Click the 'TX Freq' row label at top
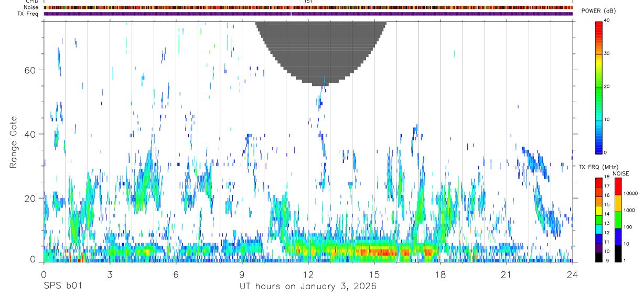This screenshot has width=644, height=297. pos(28,14)
